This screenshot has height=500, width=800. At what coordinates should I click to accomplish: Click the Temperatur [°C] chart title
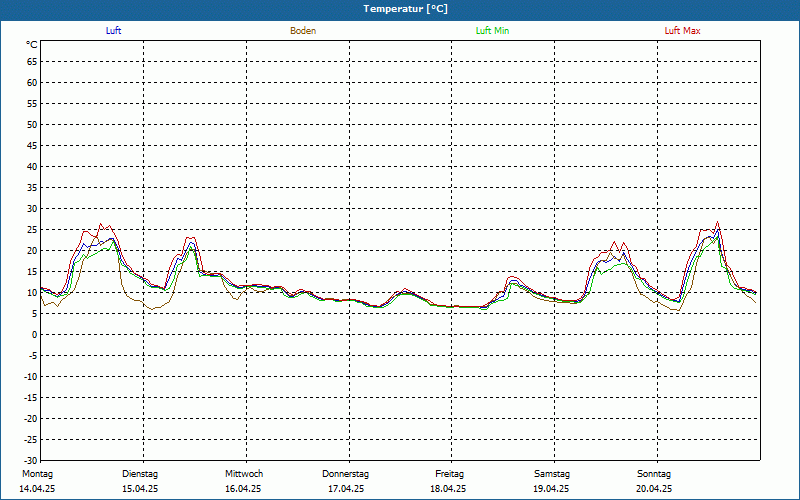click(406, 9)
